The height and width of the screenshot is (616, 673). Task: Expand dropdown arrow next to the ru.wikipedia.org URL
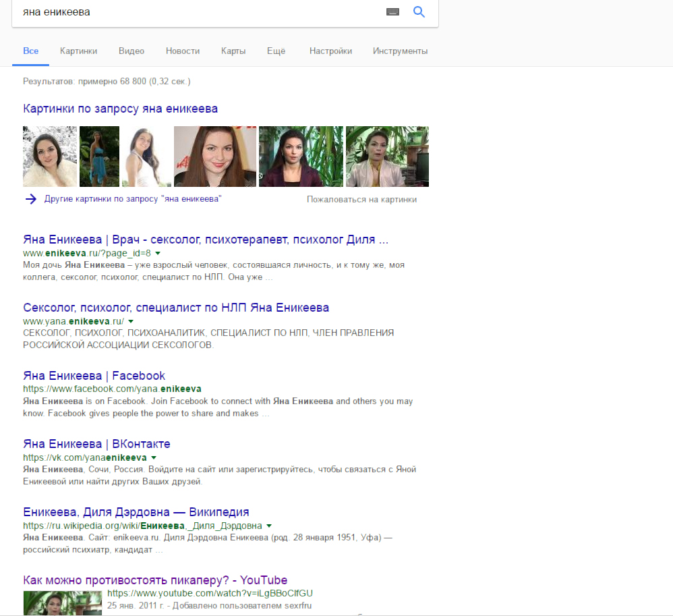(x=269, y=526)
